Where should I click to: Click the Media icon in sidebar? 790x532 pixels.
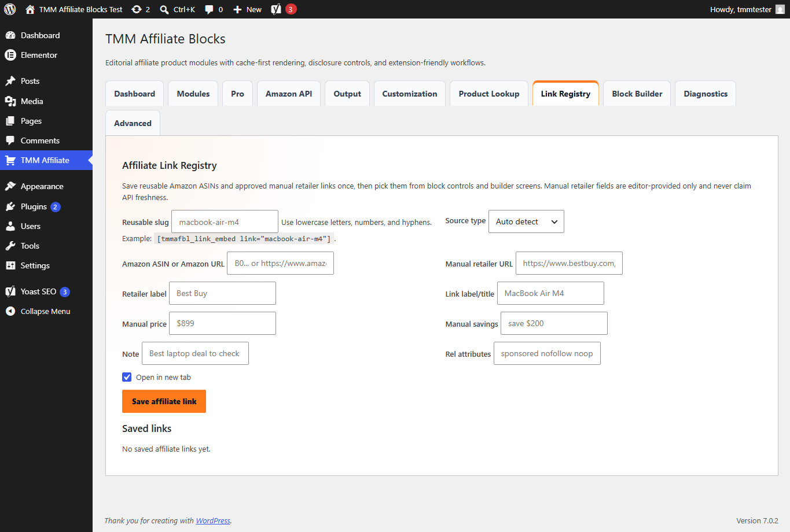click(10, 101)
